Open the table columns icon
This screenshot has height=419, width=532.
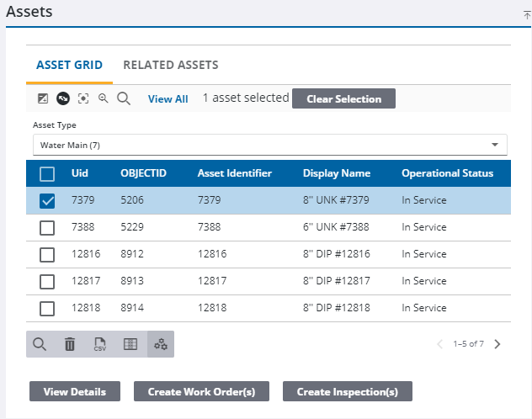(130, 344)
